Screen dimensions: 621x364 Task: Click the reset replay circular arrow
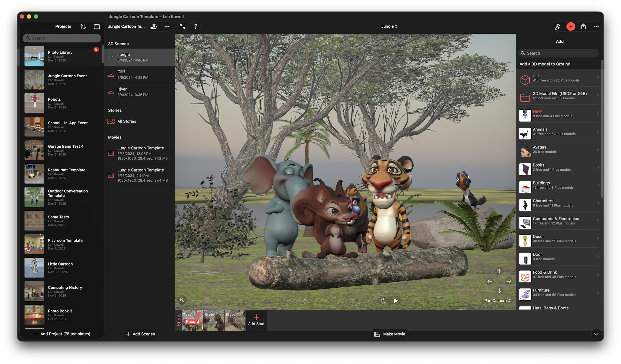tap(383, 301)
